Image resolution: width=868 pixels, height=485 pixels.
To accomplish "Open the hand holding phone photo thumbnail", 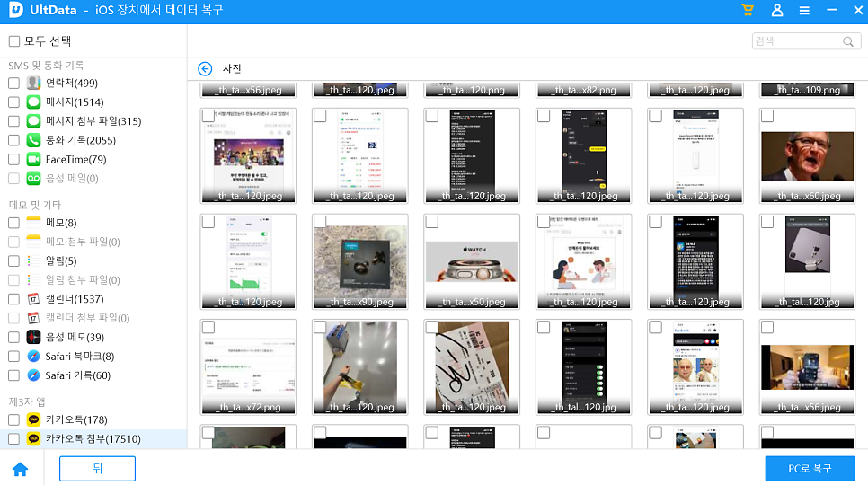I will coord(807,367).
